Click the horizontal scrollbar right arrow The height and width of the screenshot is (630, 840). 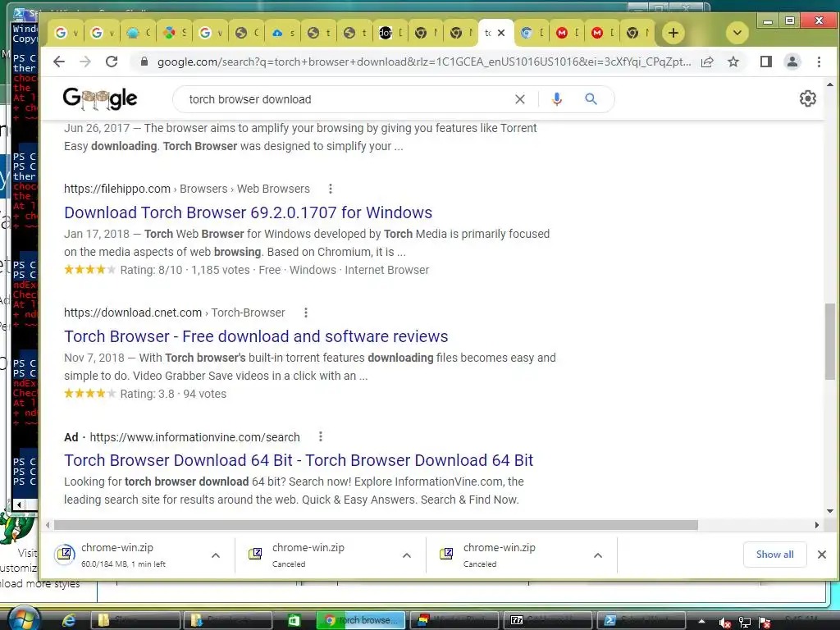(x=817, y=525)
